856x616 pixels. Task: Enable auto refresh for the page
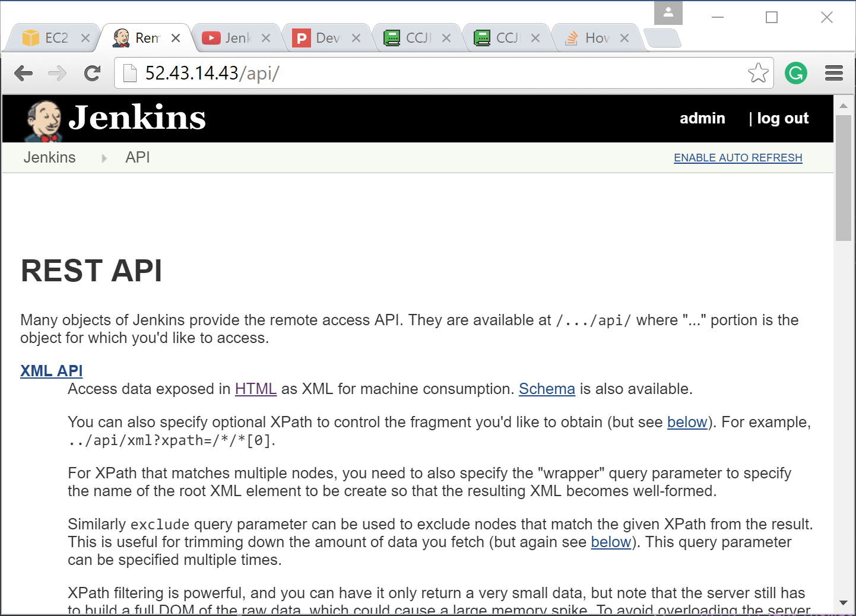(738, 157)
